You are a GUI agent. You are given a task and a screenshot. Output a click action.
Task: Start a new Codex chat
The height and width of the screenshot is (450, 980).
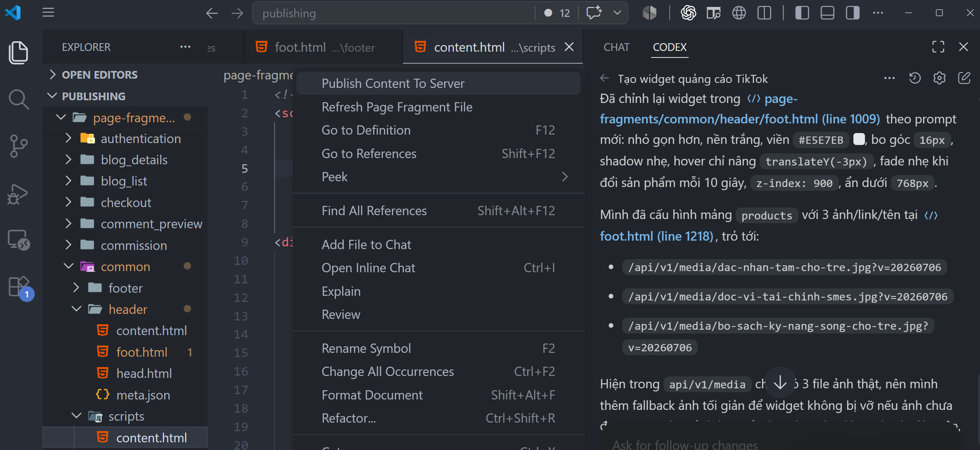964,78
